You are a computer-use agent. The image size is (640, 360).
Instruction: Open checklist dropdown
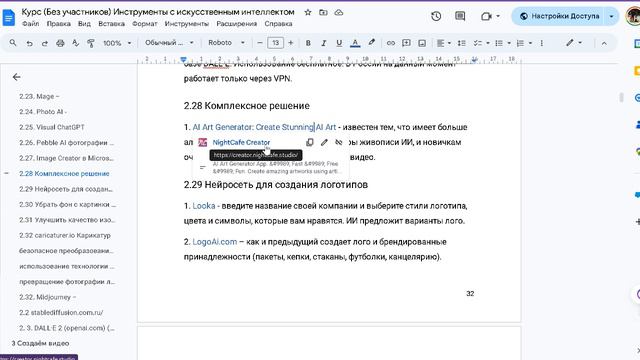click(x=481, y=43)
